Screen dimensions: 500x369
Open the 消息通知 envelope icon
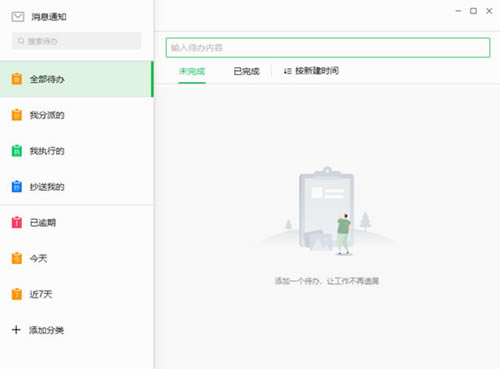tap(18, 17)
